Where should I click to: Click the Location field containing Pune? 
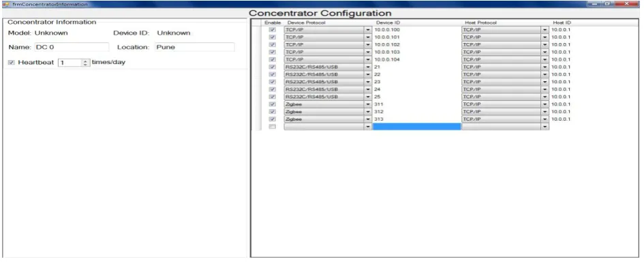(195, 47)
